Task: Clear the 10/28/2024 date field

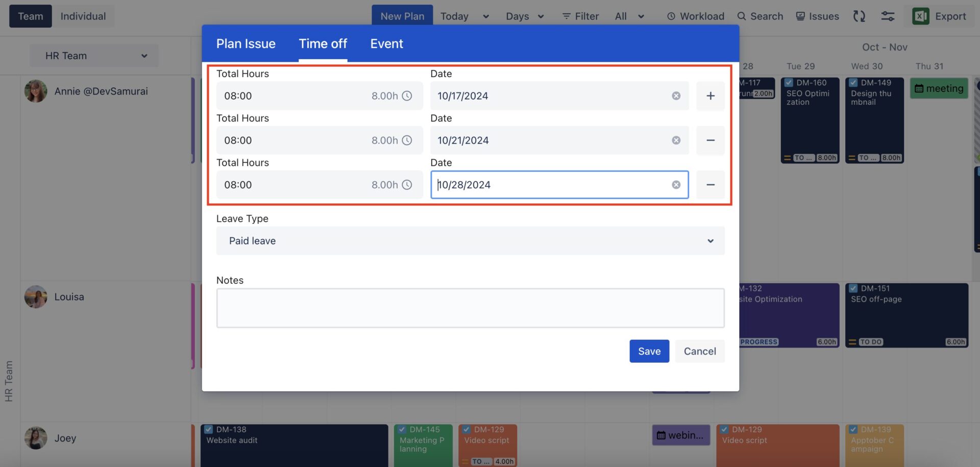Action: point(676,184)
